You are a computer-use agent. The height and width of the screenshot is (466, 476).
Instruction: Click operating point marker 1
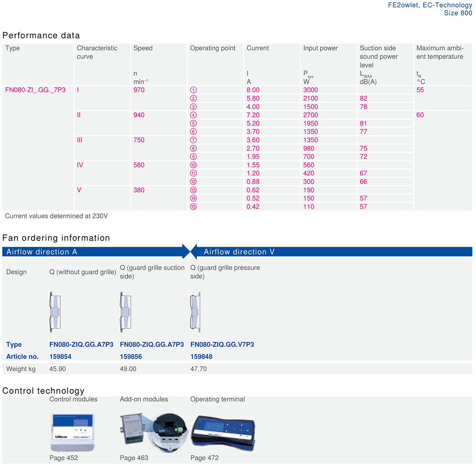point(193,90)
